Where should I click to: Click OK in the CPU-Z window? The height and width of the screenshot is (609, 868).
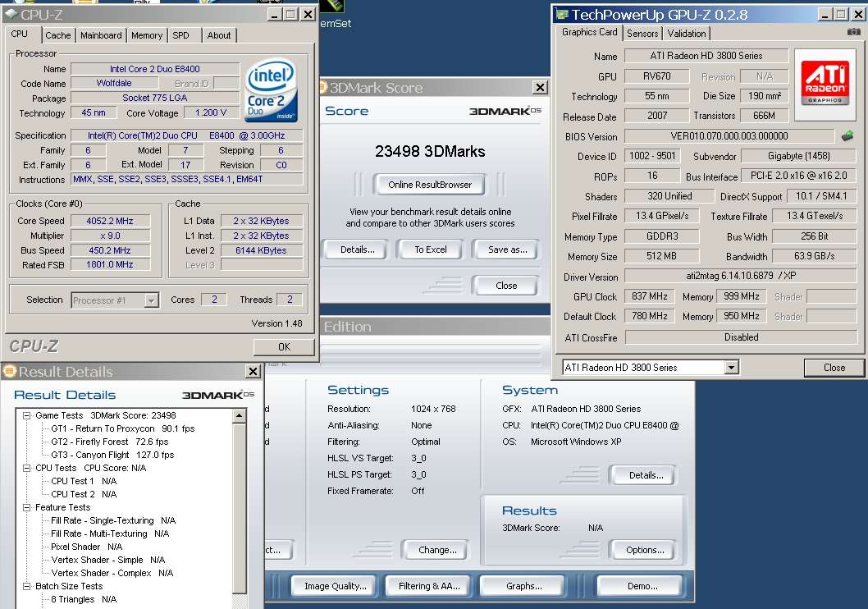coord(284,347)
